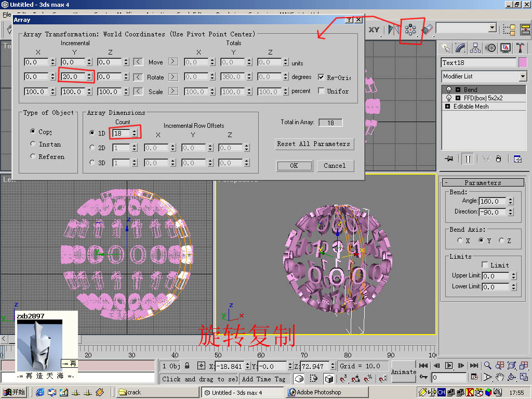This screenshot has width=532, height=399.
Task: Expand the Editable Mesh entry
Action: tap(447, 106)
